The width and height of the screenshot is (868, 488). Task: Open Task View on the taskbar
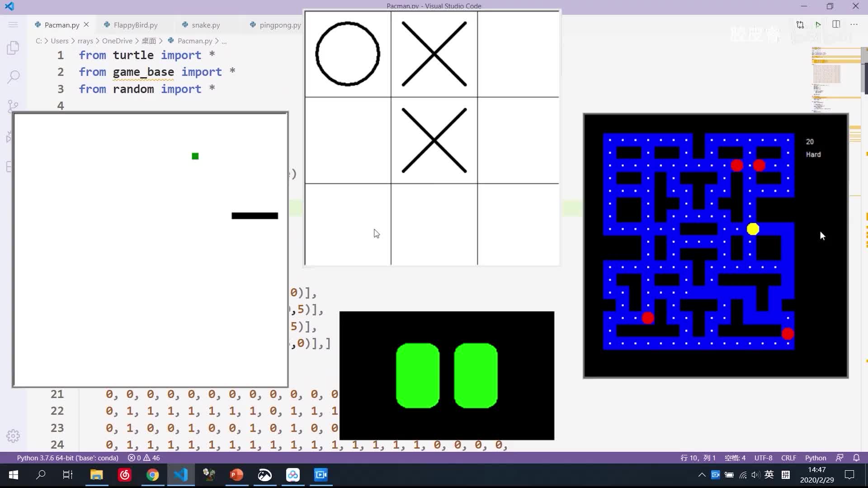pos(68,475)
